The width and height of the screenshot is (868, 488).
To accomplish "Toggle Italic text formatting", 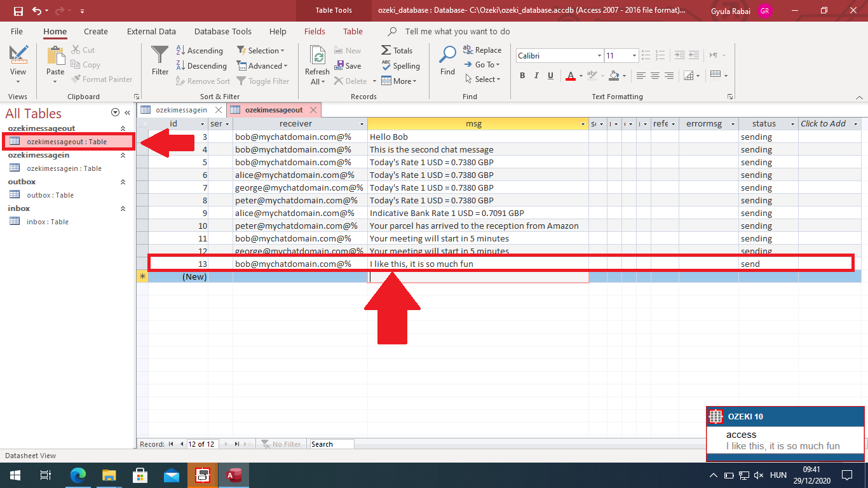I will point(536,76).
